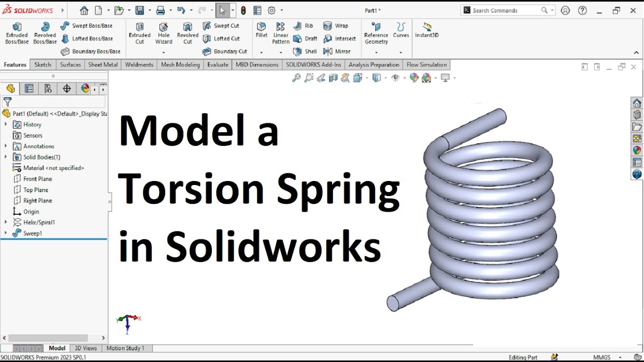Open the Hide/Show Items eye icon

[x=395, y=78]
